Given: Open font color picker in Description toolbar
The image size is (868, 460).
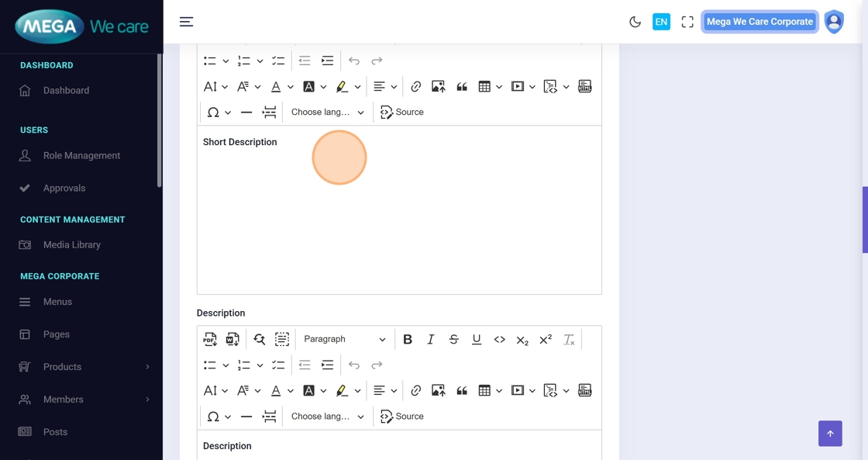Looking at the screenshot, I should [276, 391].
